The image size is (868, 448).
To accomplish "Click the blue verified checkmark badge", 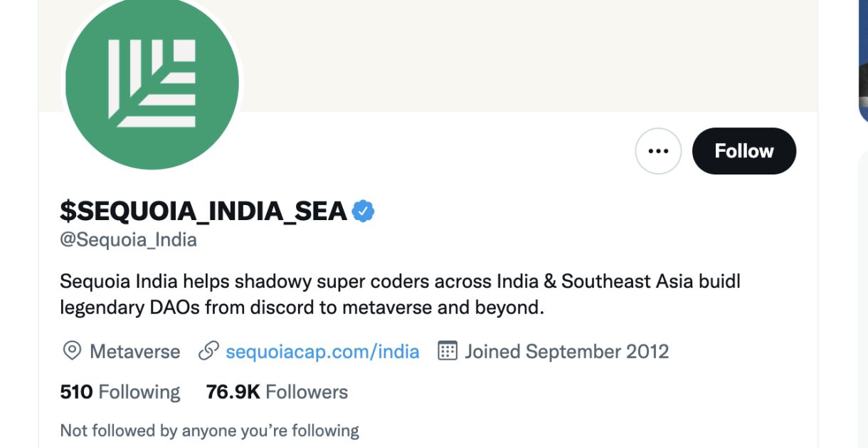I will pyautogui.click(x=363, y=212).
